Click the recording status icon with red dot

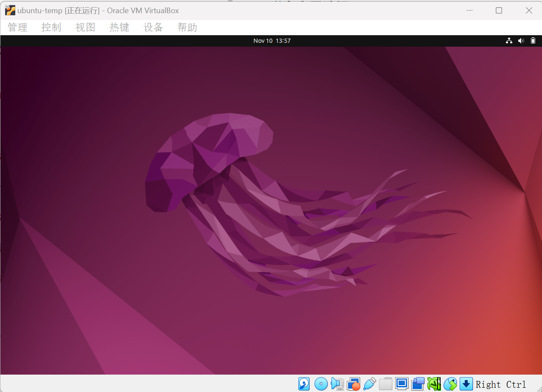point(354,384)
